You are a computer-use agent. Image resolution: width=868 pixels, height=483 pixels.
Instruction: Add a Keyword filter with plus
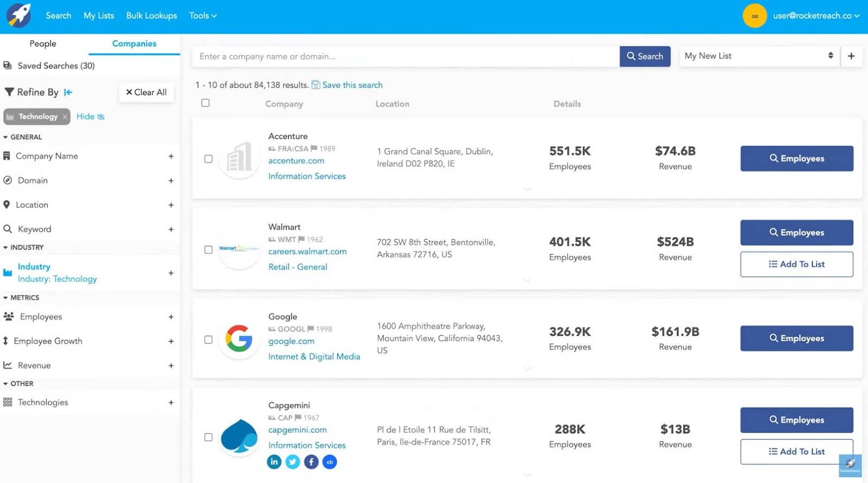[171, 230]
